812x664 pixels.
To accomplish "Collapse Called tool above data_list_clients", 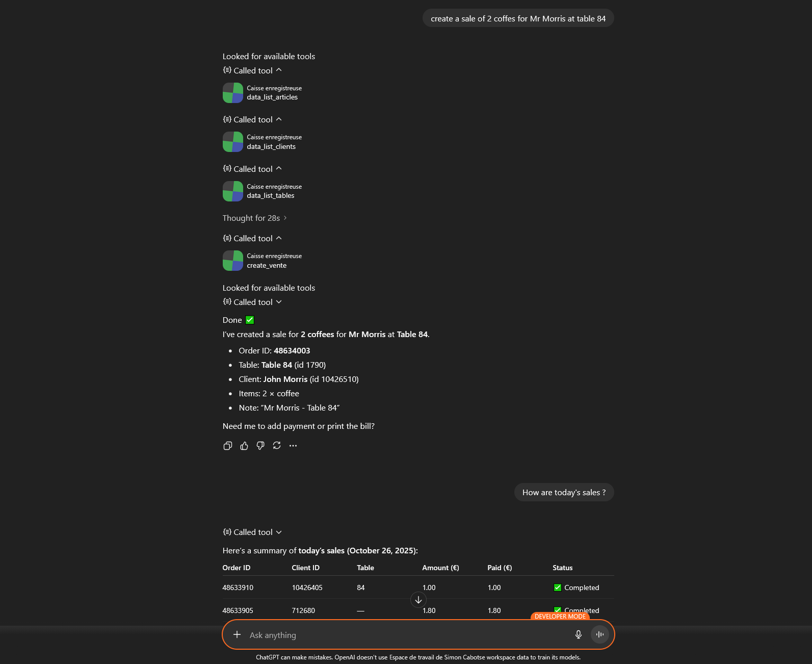I will tap(253, 119).
